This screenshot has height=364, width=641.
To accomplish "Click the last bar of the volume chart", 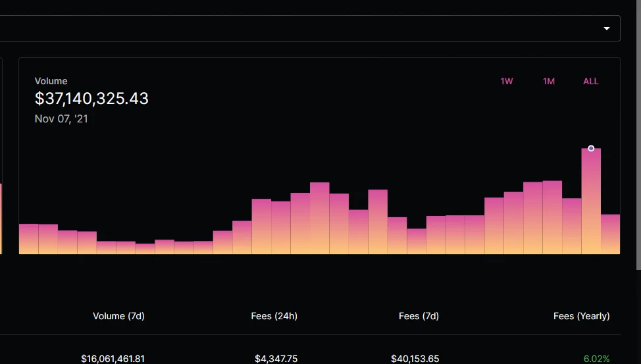I will [610, 234].
